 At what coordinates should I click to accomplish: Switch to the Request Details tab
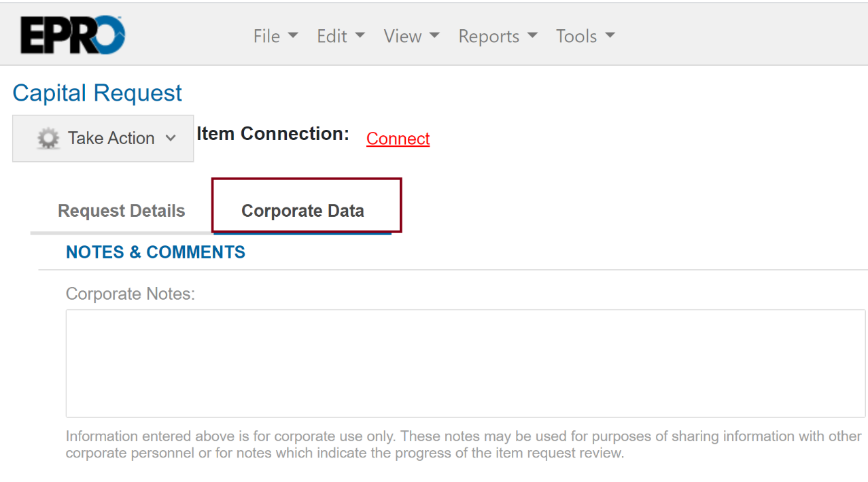click(122, 211)
